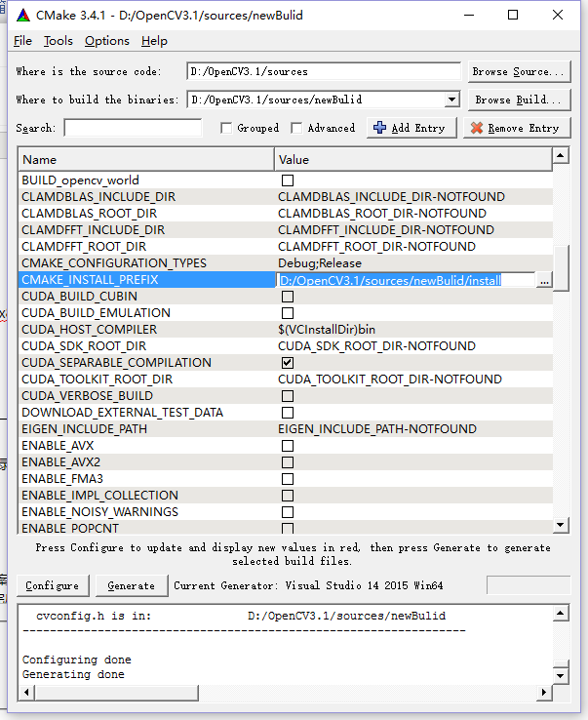Click the Debug;Release value
This screenshot has height=720, width=588.
tap(320, 263)
